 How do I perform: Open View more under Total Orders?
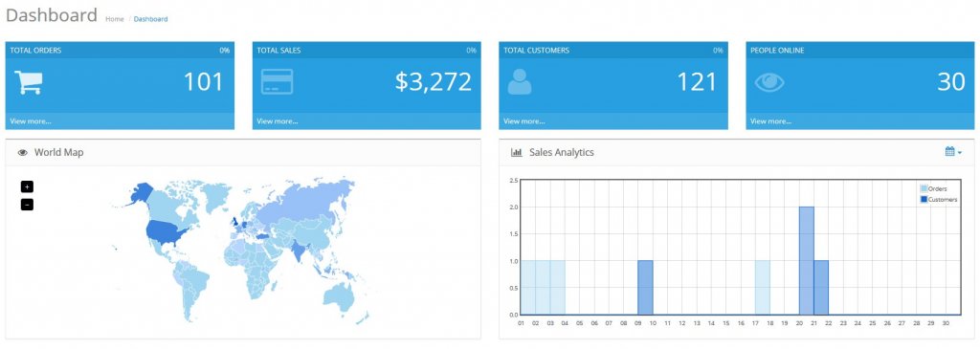point(31,121)
